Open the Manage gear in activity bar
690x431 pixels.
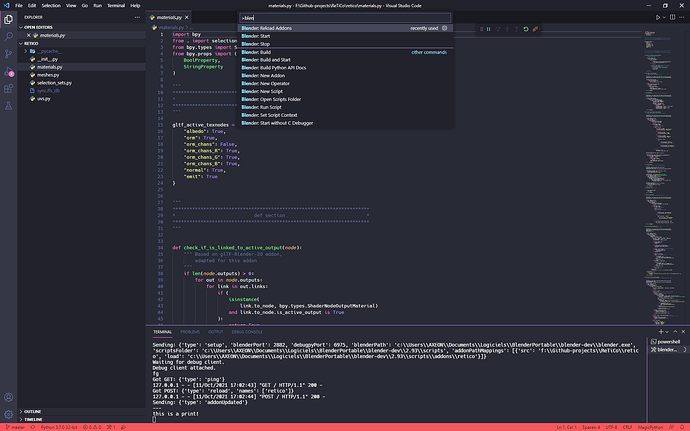pyautogui.click(x=8, y=414)
